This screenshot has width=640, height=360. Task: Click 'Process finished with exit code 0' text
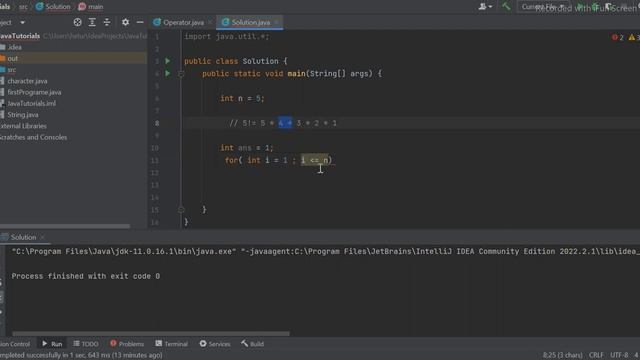pyautogui.click(x=86, y=276)
